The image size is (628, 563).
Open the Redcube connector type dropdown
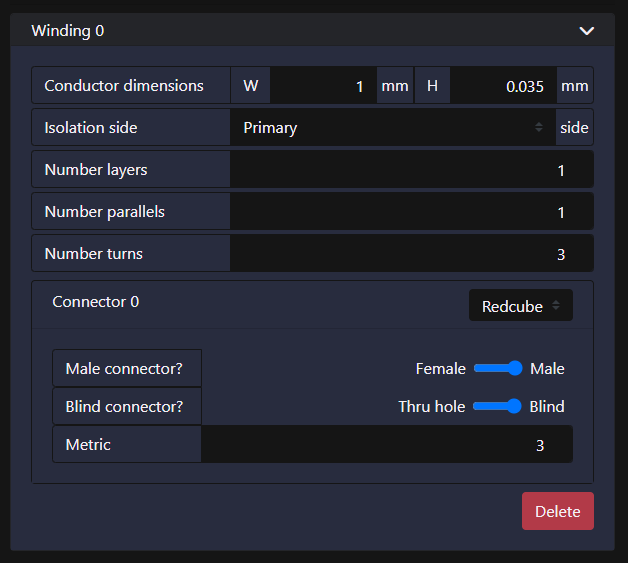coord(521,306)
